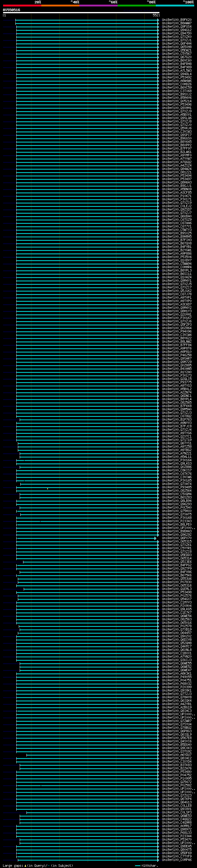This screenshot has width=197, height=868.
Task: Click hit label UniRef100_Q67G20
Action: point(176,57)
